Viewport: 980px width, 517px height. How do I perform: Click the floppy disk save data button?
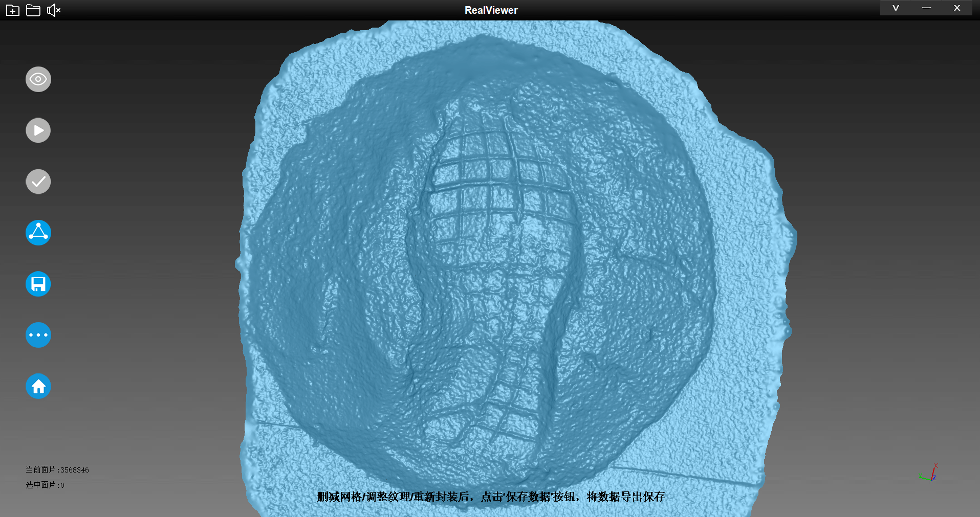pos(38,284)
